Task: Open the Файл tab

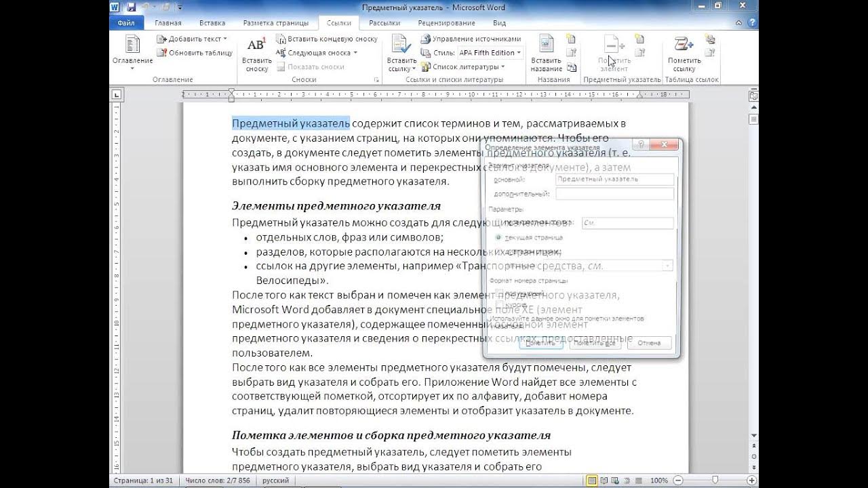Action: (126, 22)
